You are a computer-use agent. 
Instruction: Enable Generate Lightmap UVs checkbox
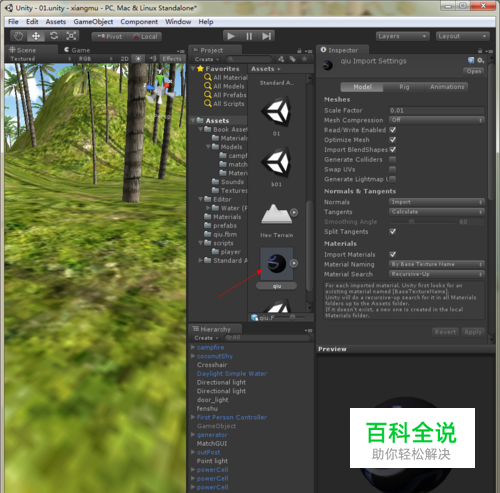pyautogui.click(x=393, y=179)
